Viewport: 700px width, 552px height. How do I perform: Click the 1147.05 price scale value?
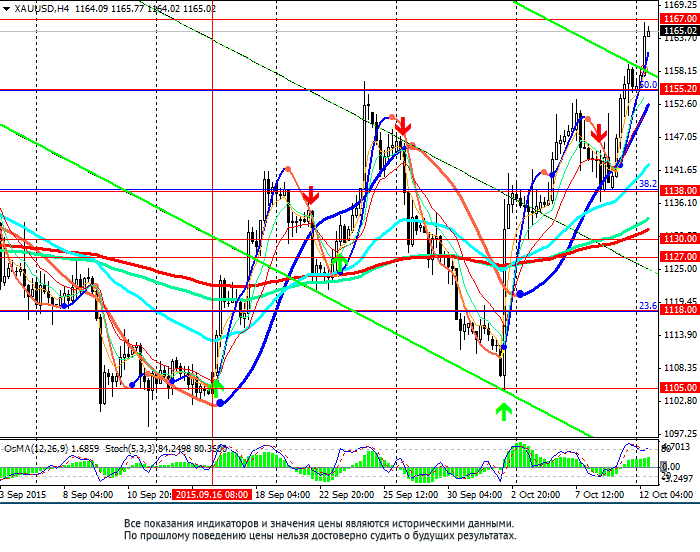click(x=681, y=137)
